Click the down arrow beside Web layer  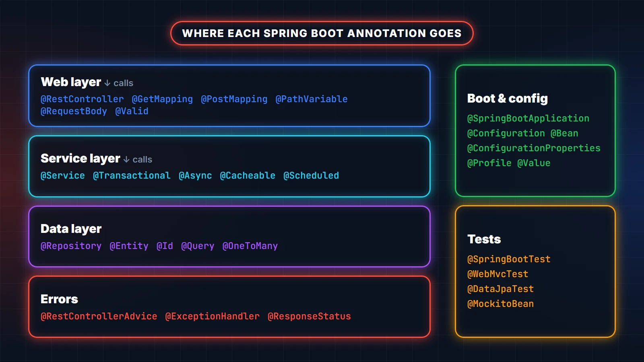coord(107,83)
